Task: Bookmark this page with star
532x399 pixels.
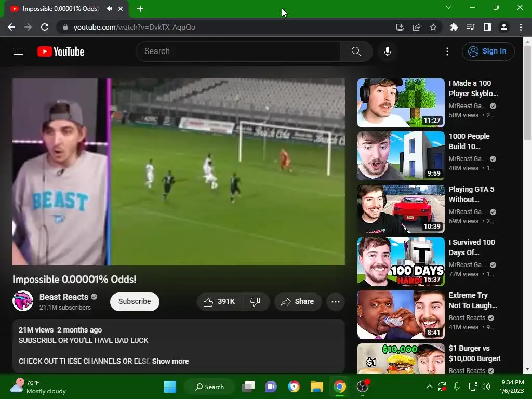Action: pyautogui.click(x=433, y=27)
